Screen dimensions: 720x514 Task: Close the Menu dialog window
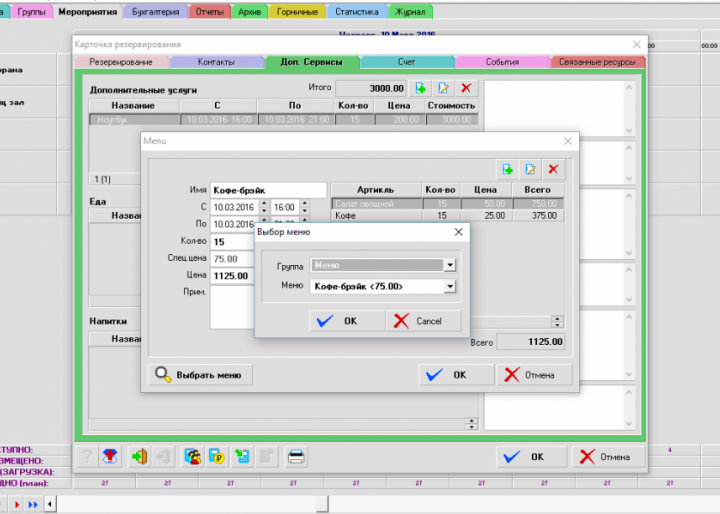pyautogui.click(x=568, y=141)
